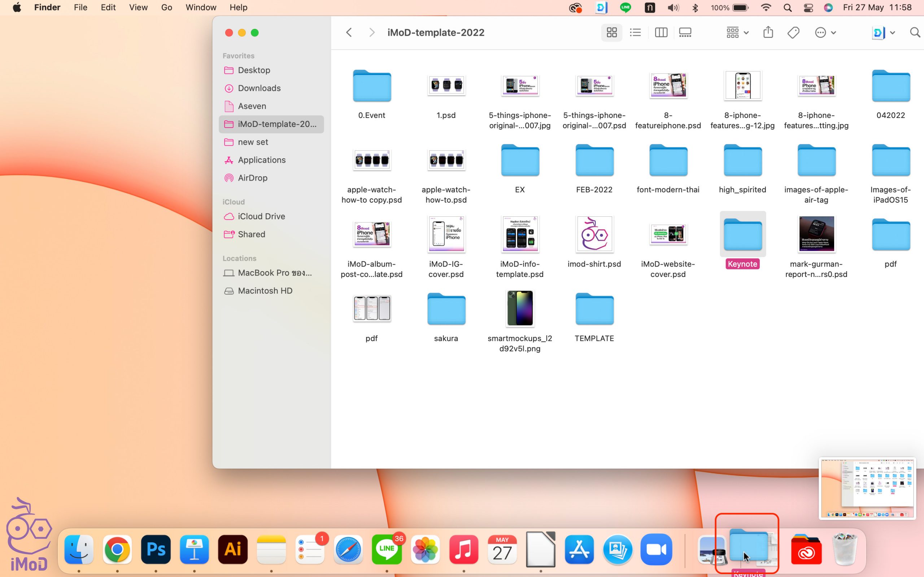Image resolution: width=924 pixels, height=577 pixels.
Task: Click the Share toolbar icon
Action: (x=768, y=32)
